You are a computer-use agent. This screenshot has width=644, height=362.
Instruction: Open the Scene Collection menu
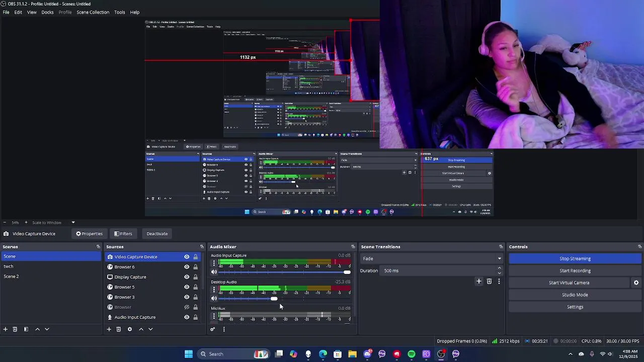93,12
